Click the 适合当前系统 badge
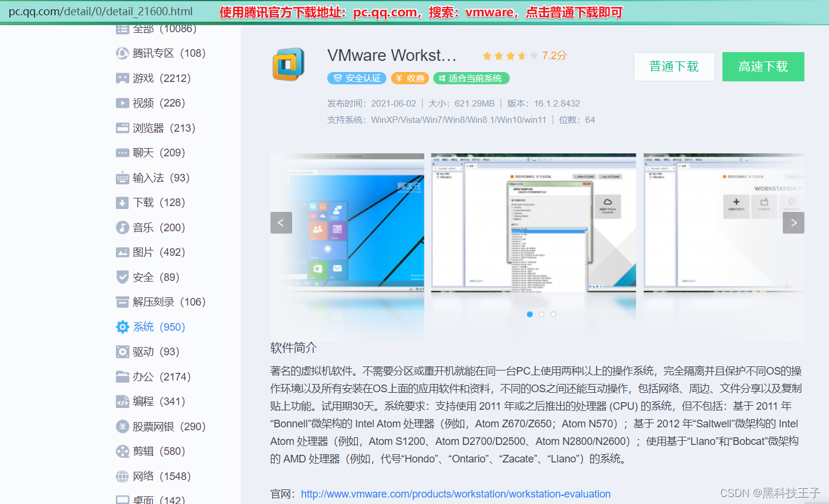The height and width of the screenshot is (504, 829). 471,78
